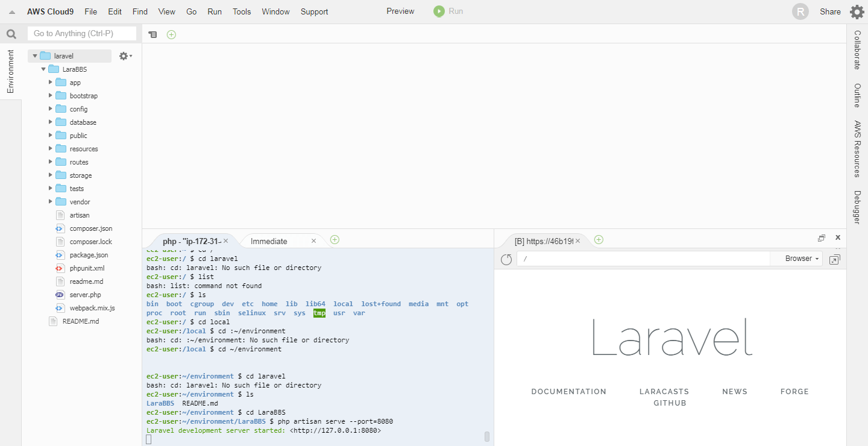This screenshot has width=868, height=446.
Task: Click the laravel root folder icon
Action: coord(45,56)
